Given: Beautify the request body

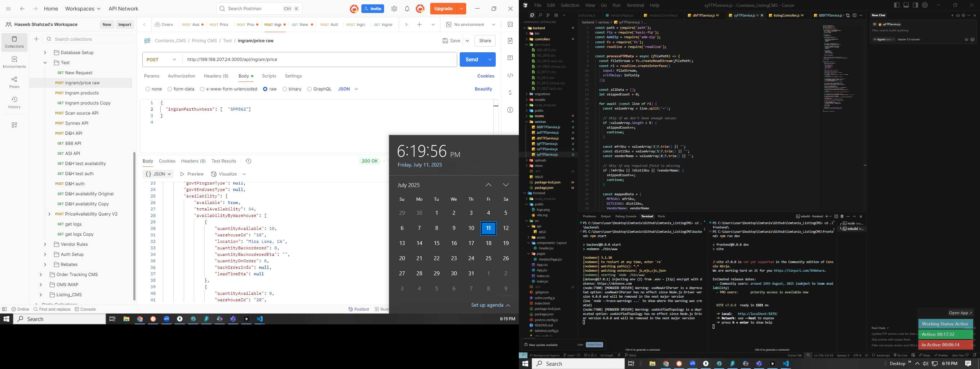Looking at the screenshot, I should (483, 89).
